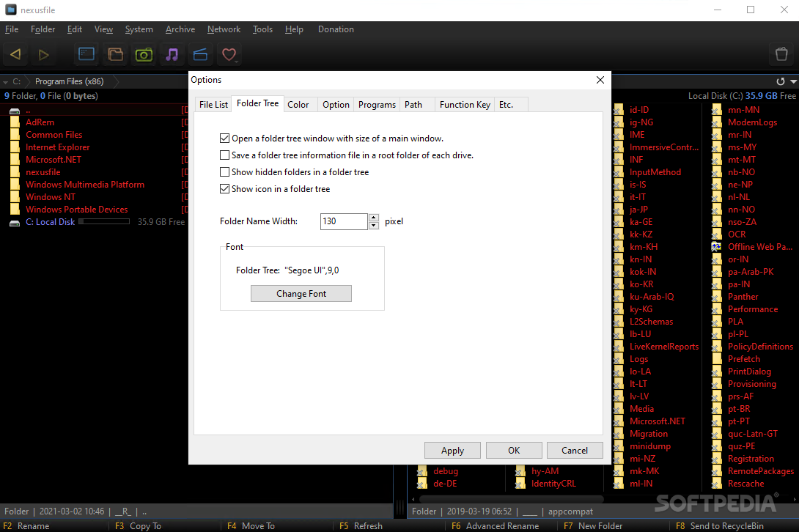Enable 'Save a folder tree information file' checkbox

pyautogui.click(x=224, y=155)
